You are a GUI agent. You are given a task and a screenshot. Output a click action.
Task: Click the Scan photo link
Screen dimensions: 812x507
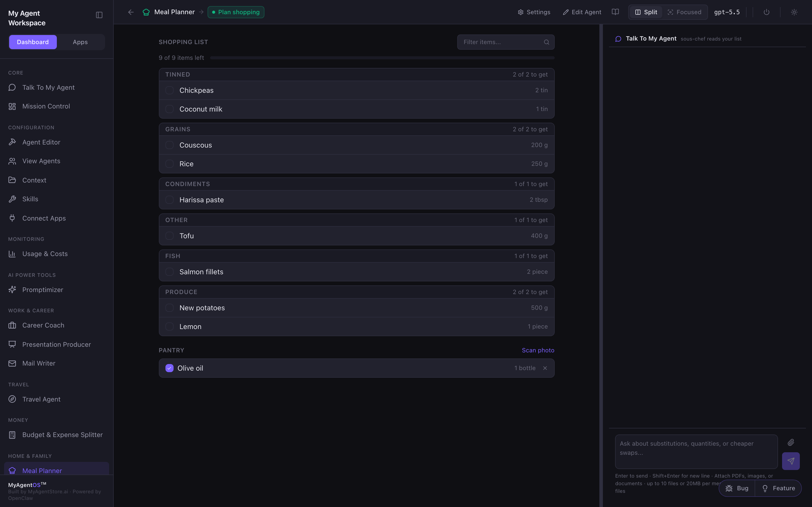click(x=538, y=350)
